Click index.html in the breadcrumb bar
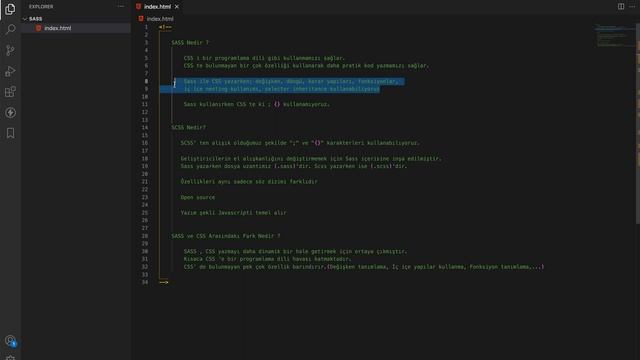 pos(160,19)
